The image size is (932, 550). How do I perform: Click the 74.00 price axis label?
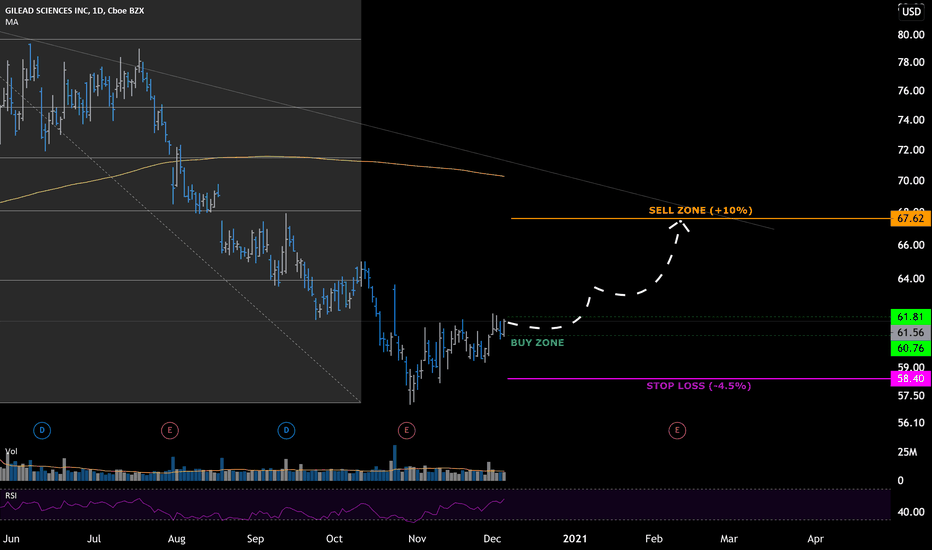[x=911, y=120]
